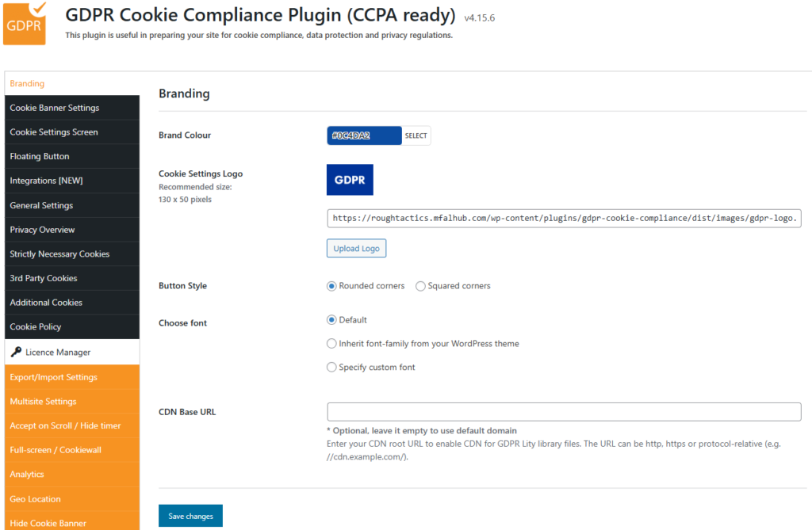
Task: Click SELECT next to brand colour
Action: pos(416,135)
